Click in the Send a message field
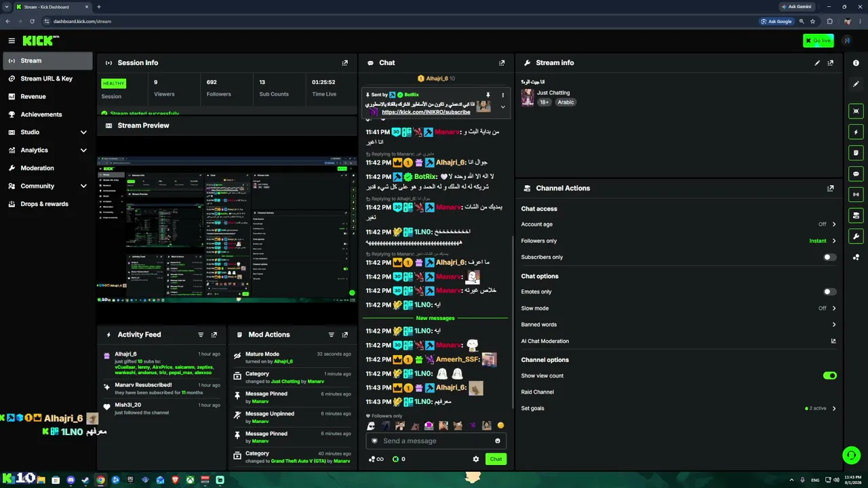The image size is (868, 488). tap(436, 441)
